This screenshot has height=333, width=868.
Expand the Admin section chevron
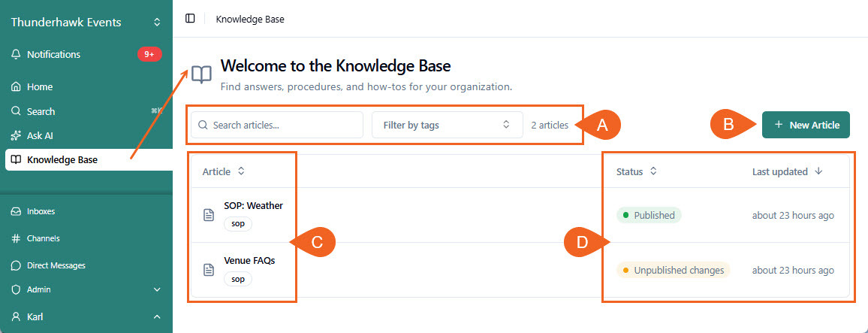tap(157, 289)
